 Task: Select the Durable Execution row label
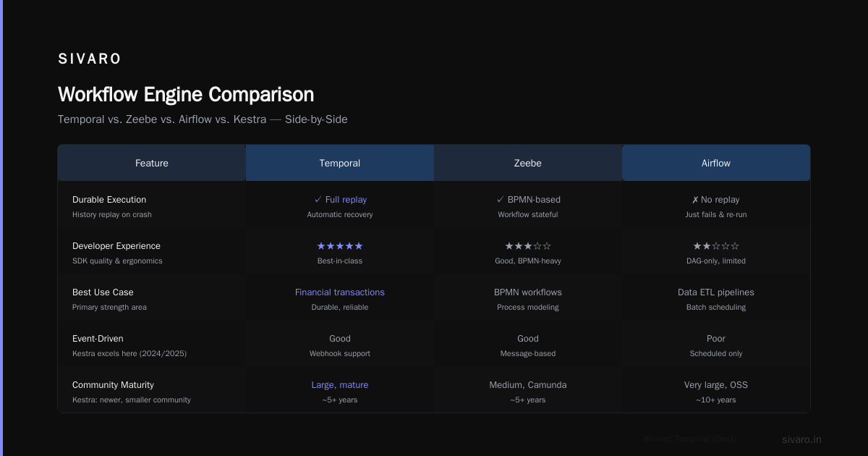(109, 200)
